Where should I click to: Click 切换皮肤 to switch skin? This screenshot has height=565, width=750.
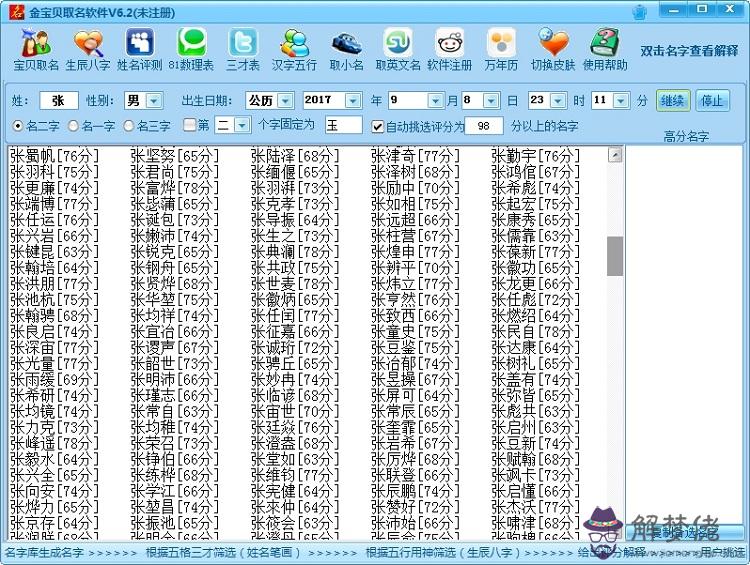click(553, 50)
